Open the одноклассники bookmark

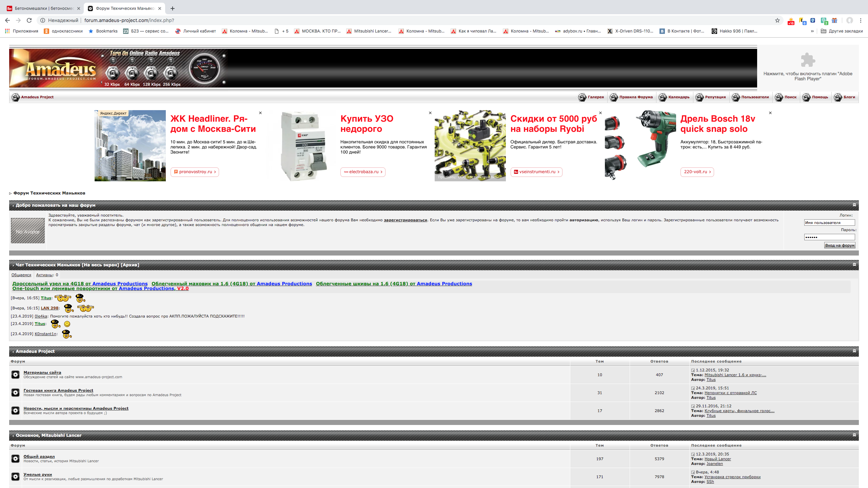63,31
